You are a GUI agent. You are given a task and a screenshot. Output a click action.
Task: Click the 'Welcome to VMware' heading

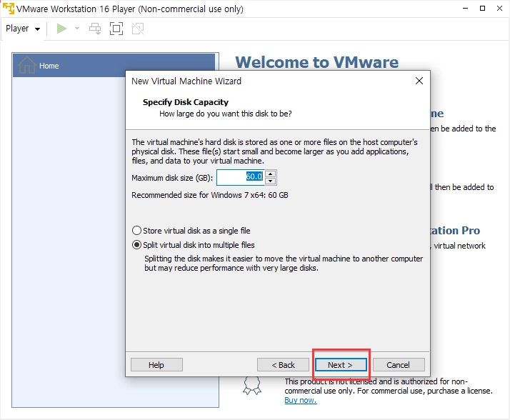[317, 62]
